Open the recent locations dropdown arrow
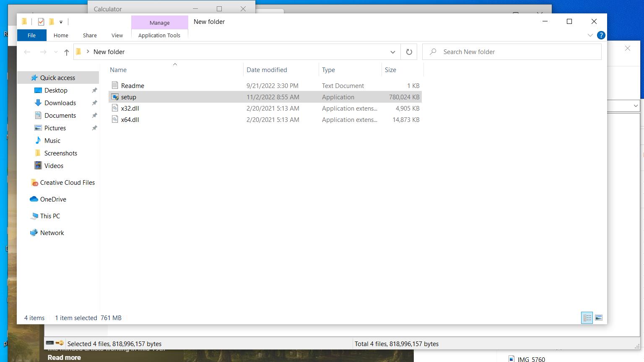Screen dimensions: 644x362 coord(56,52)
